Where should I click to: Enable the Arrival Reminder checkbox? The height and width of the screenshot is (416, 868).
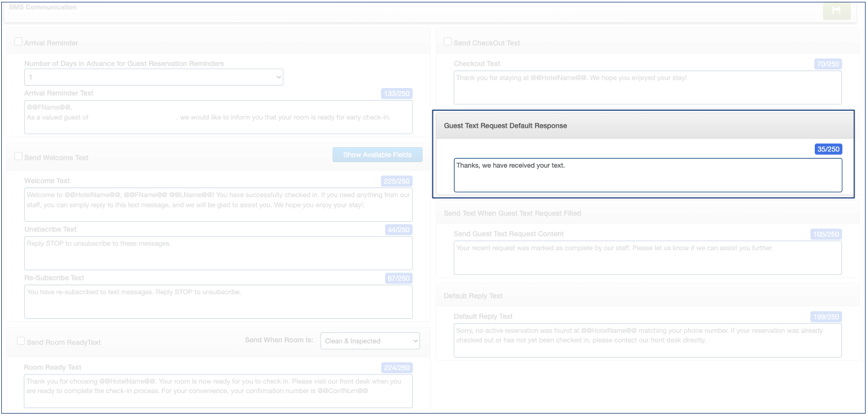tap(18, 42)
